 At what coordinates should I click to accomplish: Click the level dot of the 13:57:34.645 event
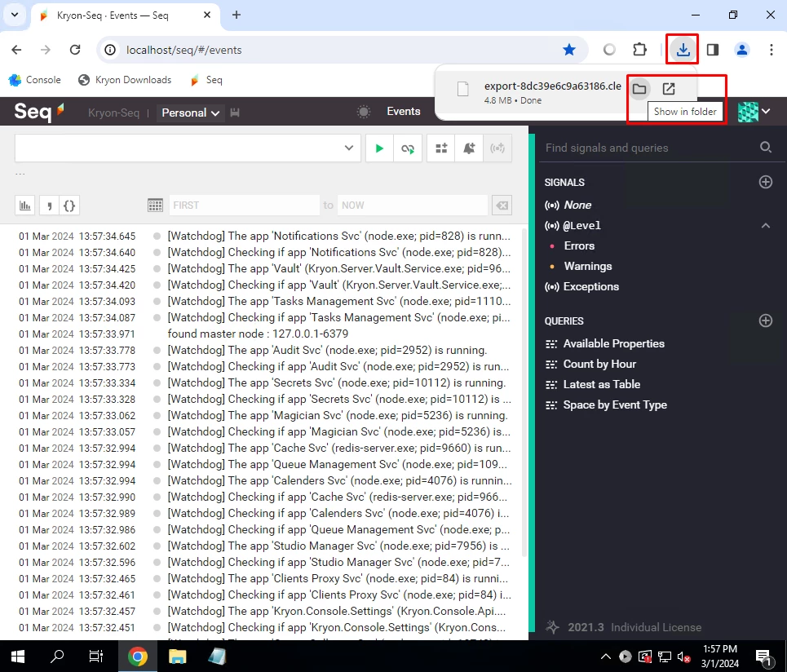pyautogui.click(x=157, y=236)
